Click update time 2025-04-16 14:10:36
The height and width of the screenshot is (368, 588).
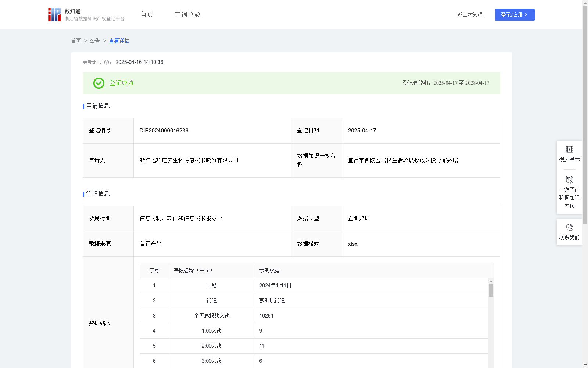click(x=139, y=62)
